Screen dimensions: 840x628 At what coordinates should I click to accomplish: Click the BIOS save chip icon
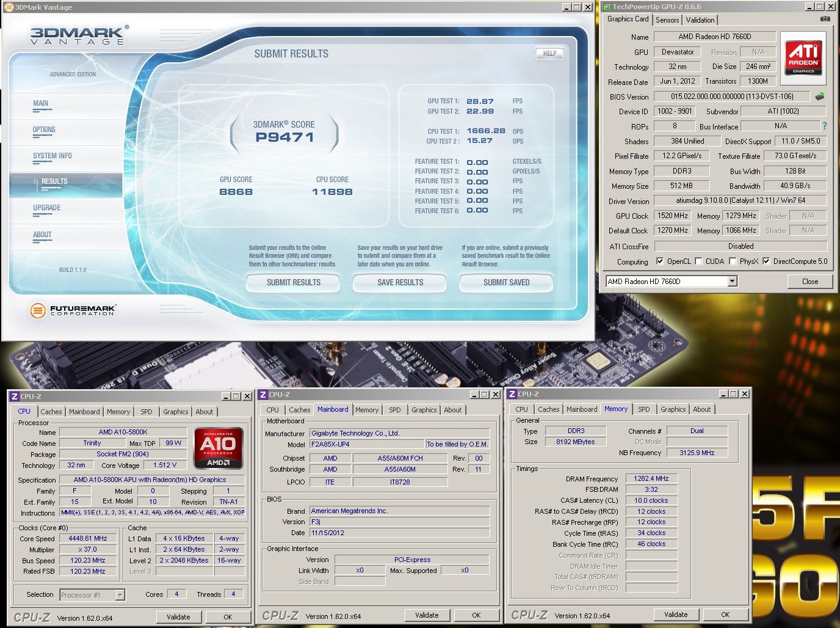click(x=819, y=97)
